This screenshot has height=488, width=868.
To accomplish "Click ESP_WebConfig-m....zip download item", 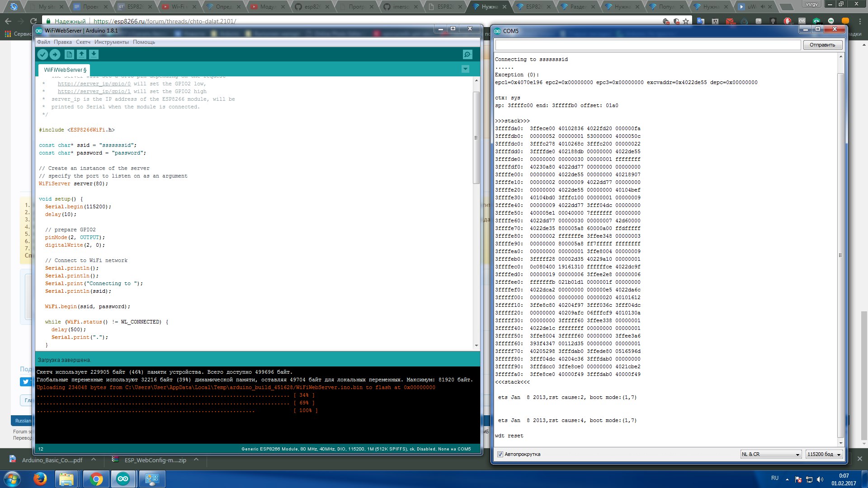I will 149,460.
